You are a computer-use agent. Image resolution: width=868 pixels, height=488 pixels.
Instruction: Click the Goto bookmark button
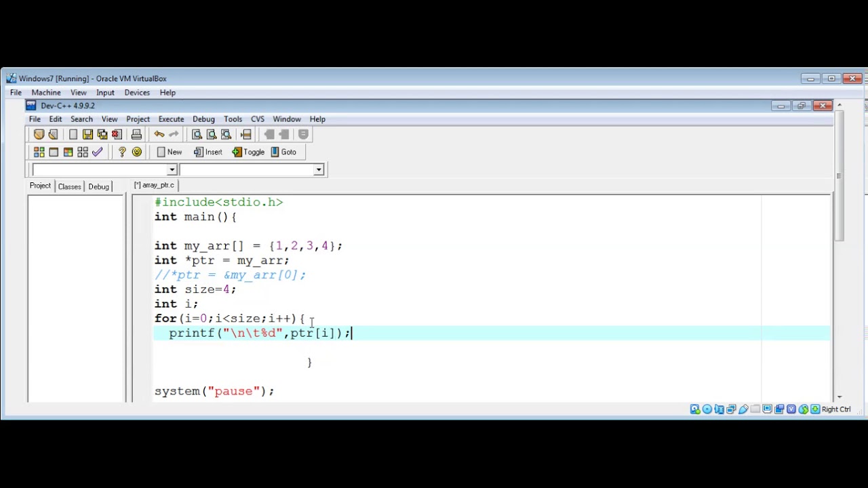[283, 152]
